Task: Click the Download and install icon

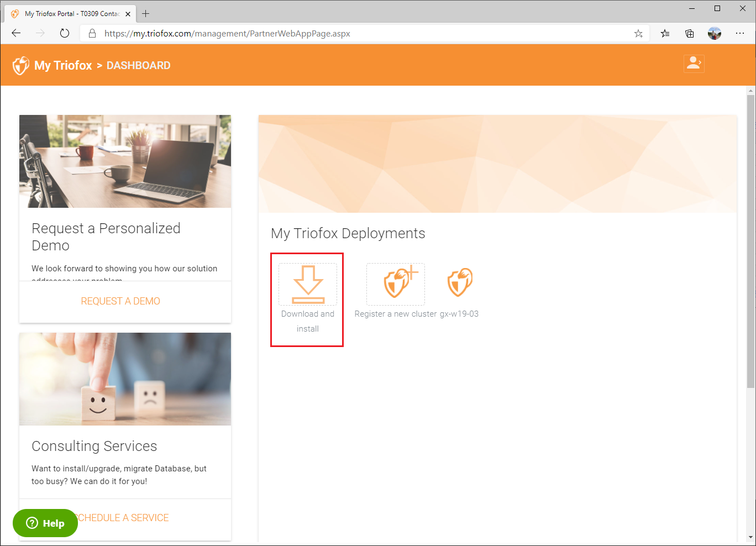Action: [308, 284]
